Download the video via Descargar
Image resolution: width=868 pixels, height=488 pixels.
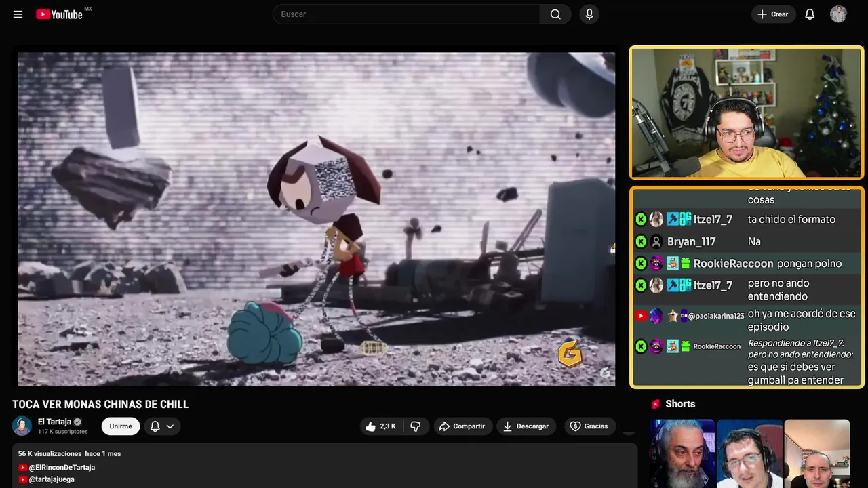526,426
